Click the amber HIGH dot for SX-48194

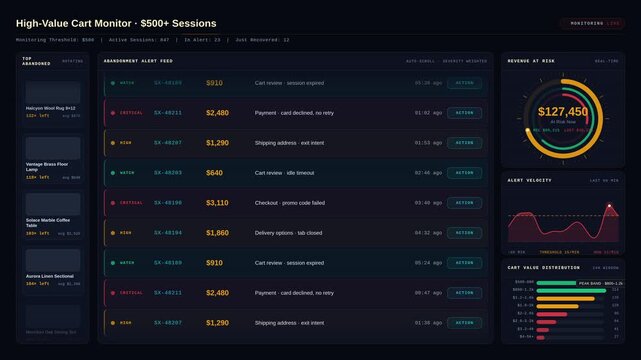[113, 233]
